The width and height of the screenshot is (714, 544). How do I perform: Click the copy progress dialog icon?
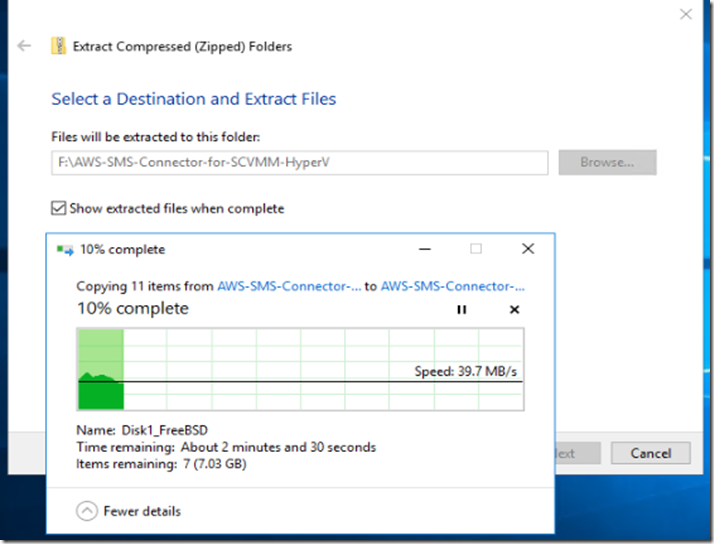tap(65, 249)
